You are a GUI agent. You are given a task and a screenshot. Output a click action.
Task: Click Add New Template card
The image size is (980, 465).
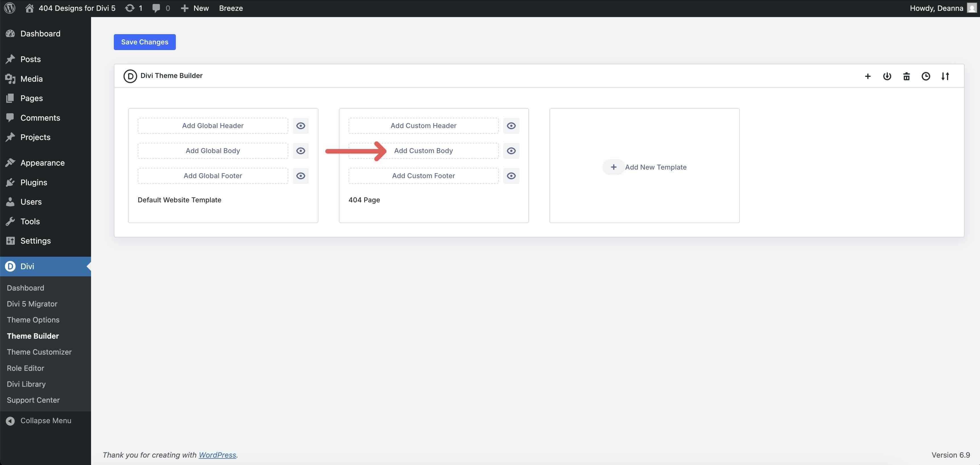(x=645, y=167)
